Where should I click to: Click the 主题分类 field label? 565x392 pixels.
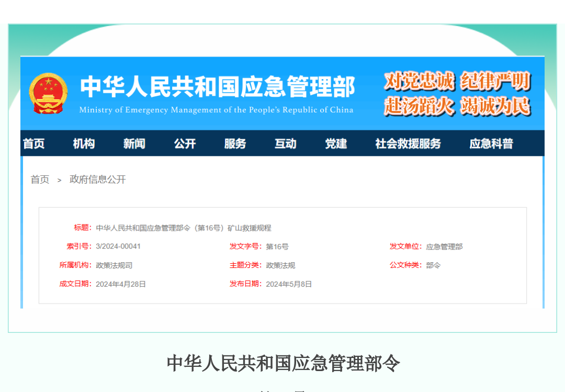(x=246, y=265)
